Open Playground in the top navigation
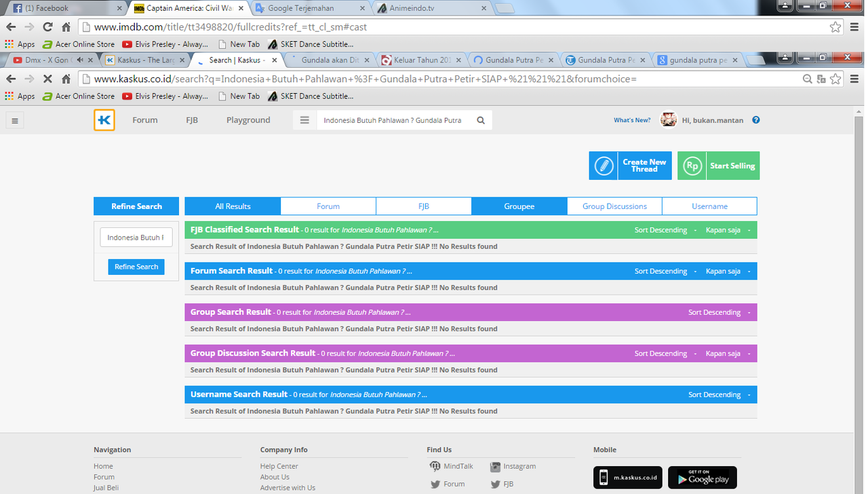 click(248, 120)
